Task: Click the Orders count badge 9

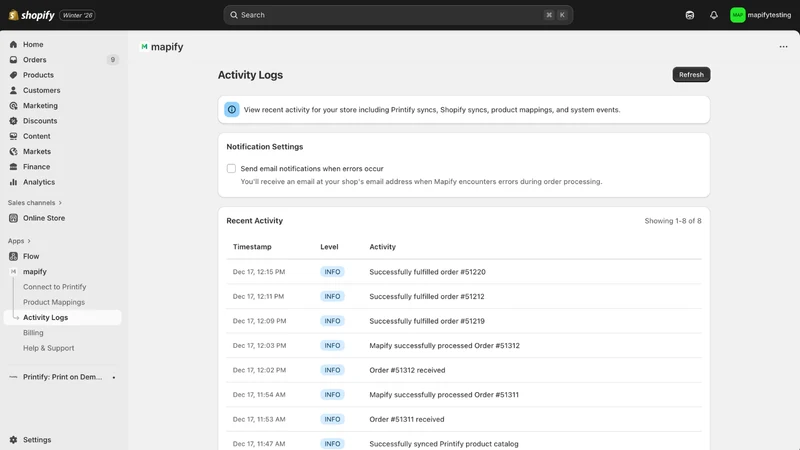Action: (113, 60)
